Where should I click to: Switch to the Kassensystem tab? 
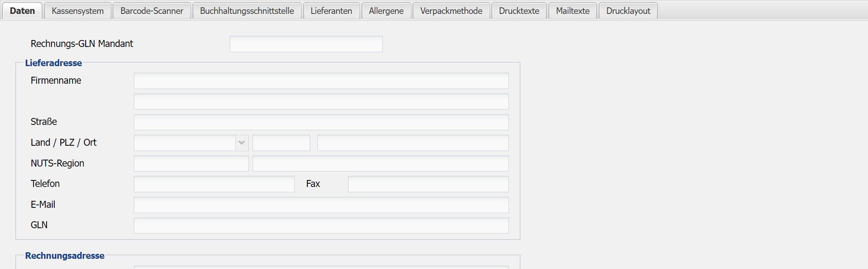click(x=78, y=11)
